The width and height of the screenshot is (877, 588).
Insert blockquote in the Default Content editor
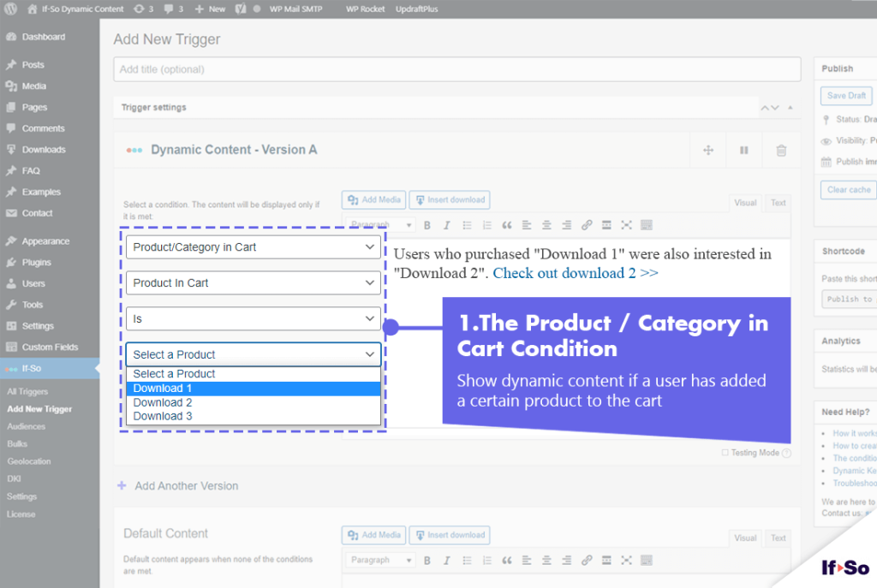(x=507, y=561)
